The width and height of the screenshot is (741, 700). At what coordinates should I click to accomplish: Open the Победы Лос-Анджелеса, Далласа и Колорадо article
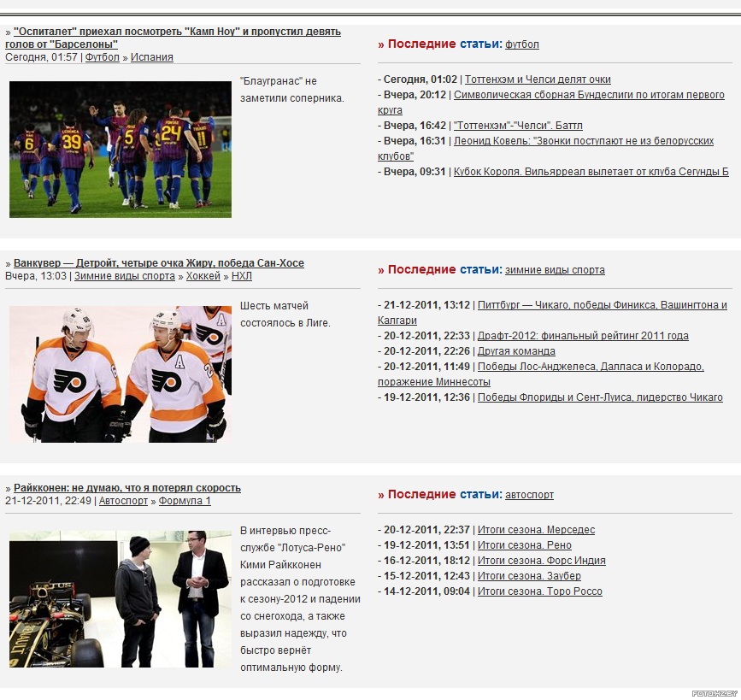pos(541,374)
